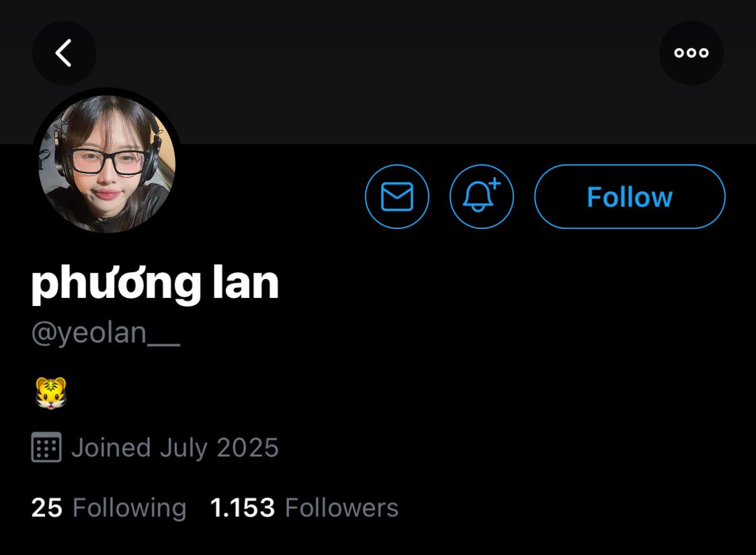Send a direct message via envelope icon
756x555 pixels.
click(397, 196)
